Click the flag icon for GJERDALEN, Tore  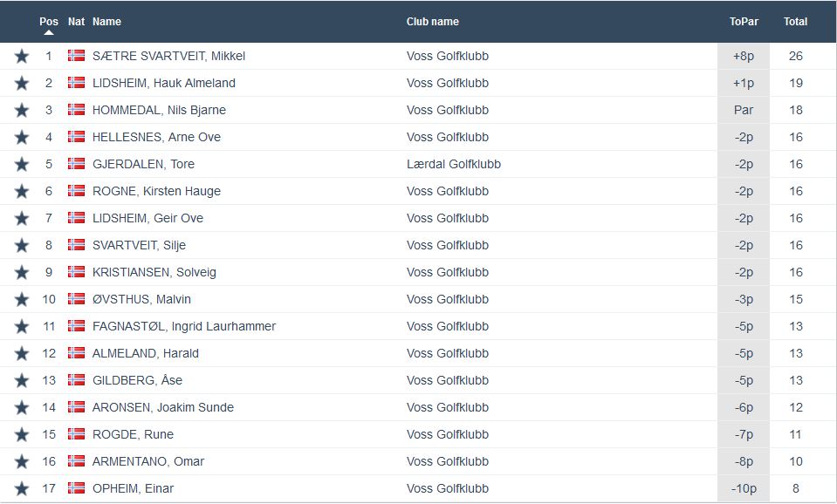tap(77, 164)
